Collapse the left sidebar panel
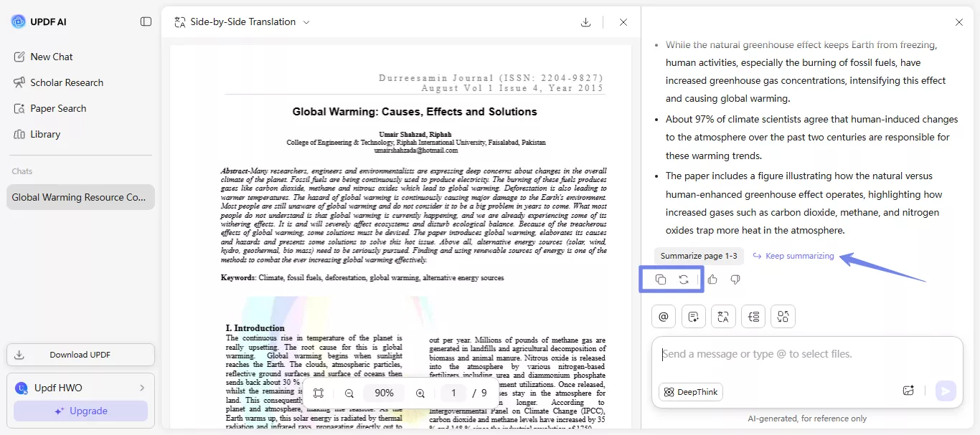 146,21
